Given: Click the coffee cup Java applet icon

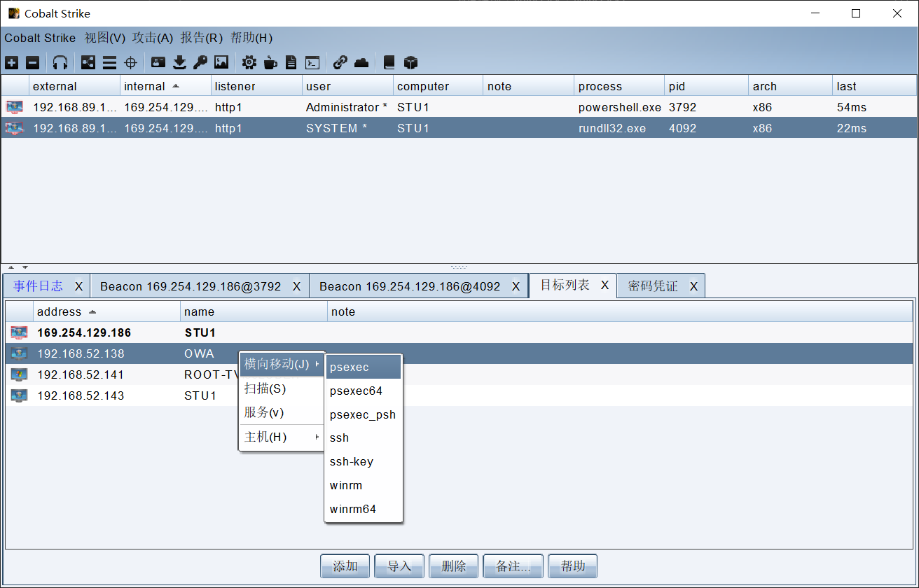Looking at the screenshot, I should [270, 63].
